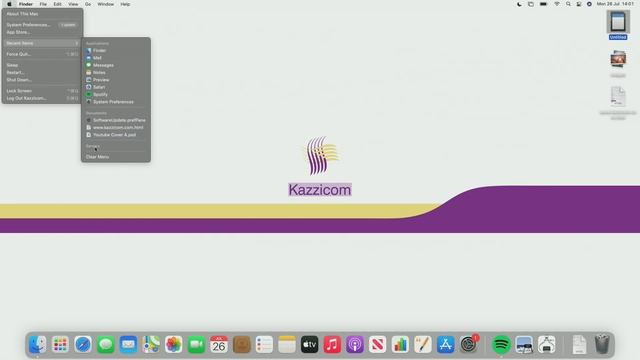Launch Spotify from the Dock
The height and width of the screenshot is (360, 640).
501,344
